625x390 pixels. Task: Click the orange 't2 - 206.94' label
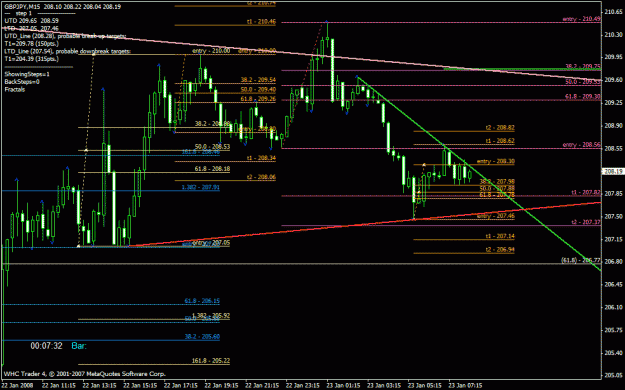click(x=500, y=250)
